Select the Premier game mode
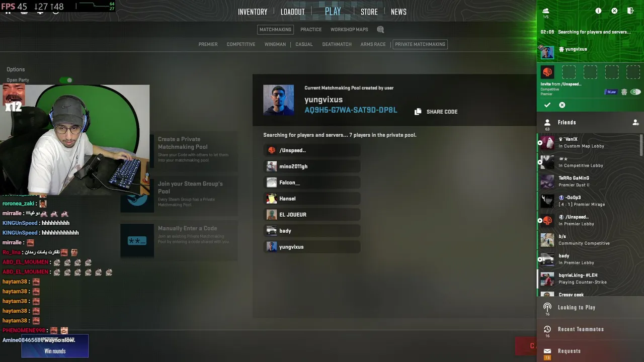The image size is (644, 362). [208, 44]
